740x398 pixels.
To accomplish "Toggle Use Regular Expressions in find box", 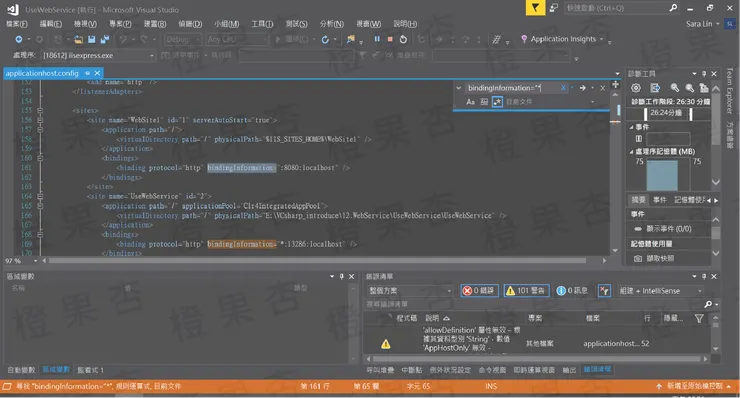I will click(497, 102).
